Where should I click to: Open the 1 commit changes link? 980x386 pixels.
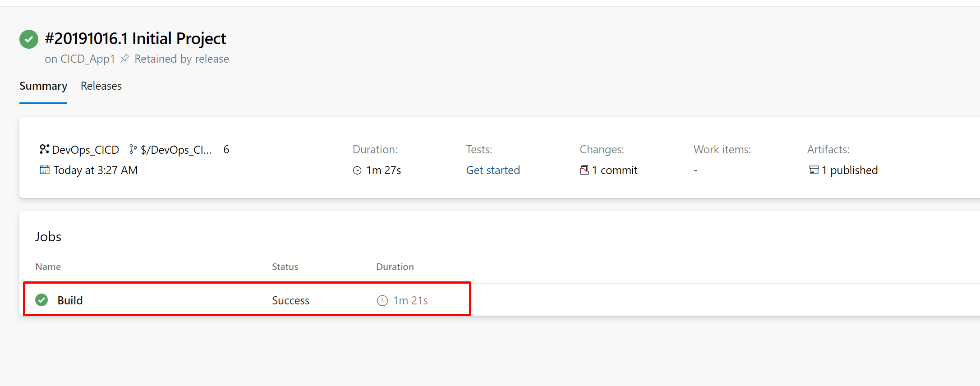point(615,170)
